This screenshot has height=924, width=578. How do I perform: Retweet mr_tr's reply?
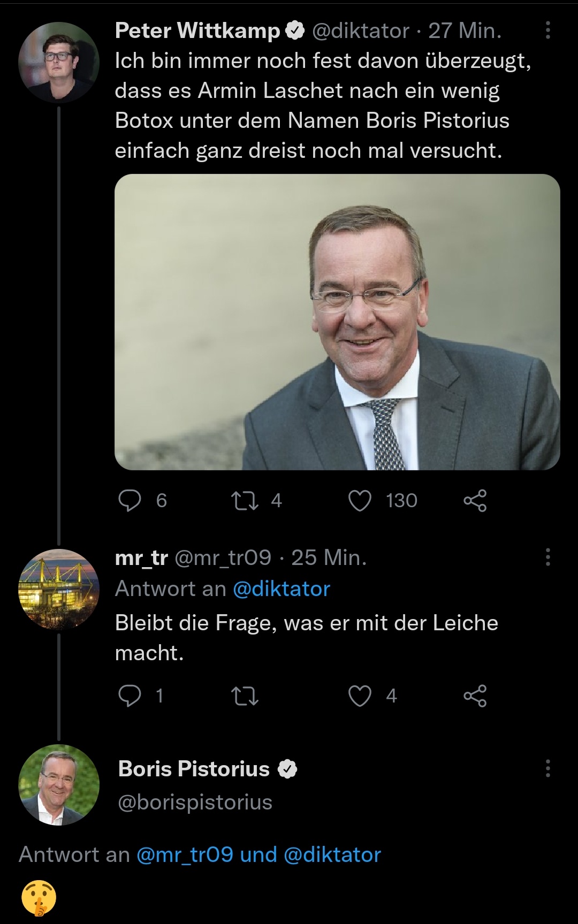point(244,696)
